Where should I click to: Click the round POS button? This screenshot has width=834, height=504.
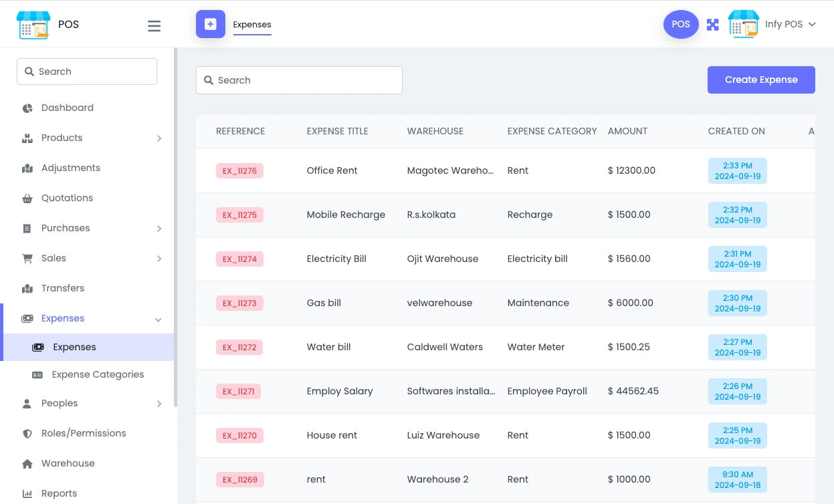click(x=681, y=25)
